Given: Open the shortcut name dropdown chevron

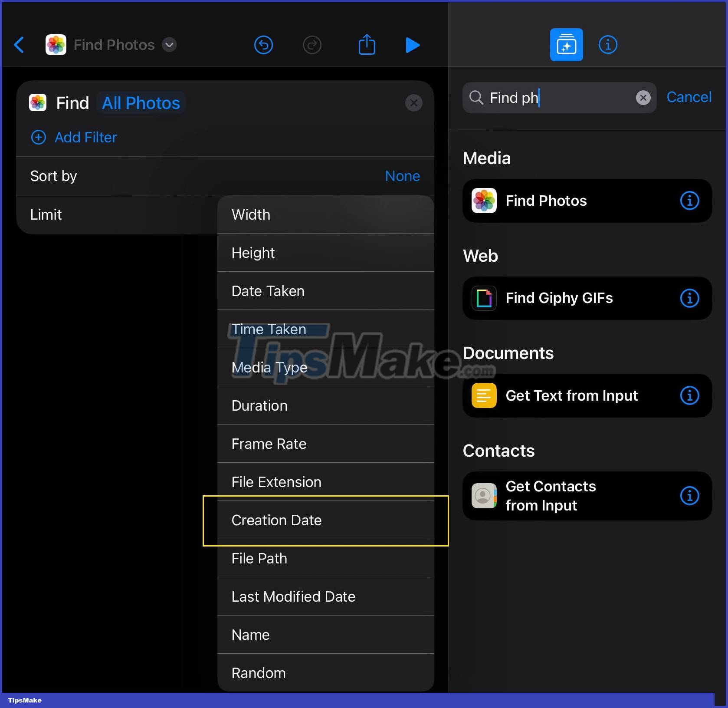Looking at the screenshot, I should pyautogui.click(x=170, y=45).
